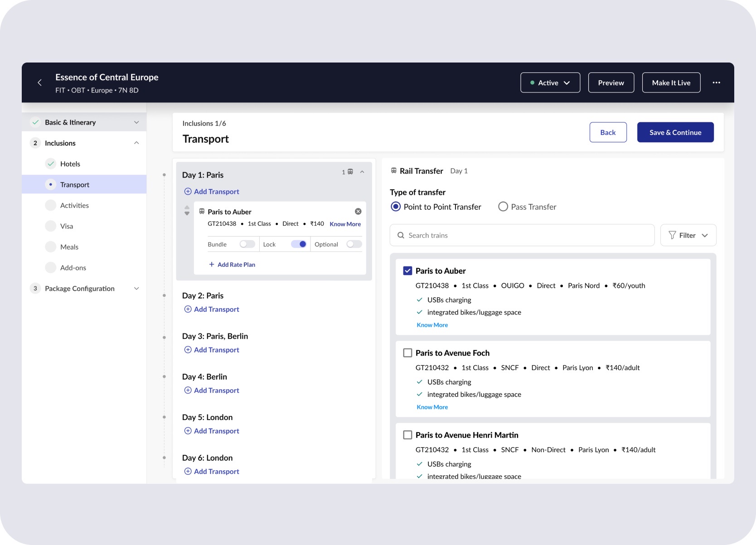Click the Hotels completed check icon

(x=51, y=164)
